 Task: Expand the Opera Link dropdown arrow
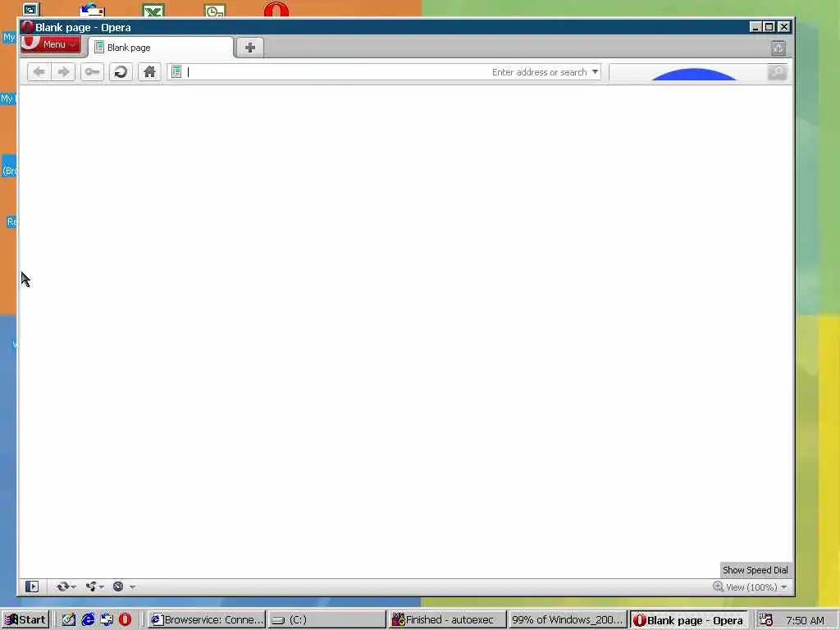73,587
